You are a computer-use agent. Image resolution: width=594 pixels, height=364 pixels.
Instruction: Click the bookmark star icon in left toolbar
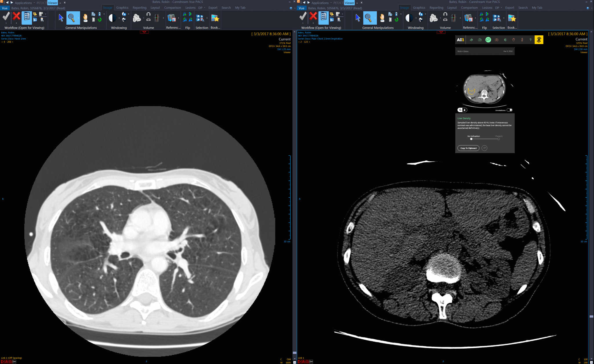point(215,19)
